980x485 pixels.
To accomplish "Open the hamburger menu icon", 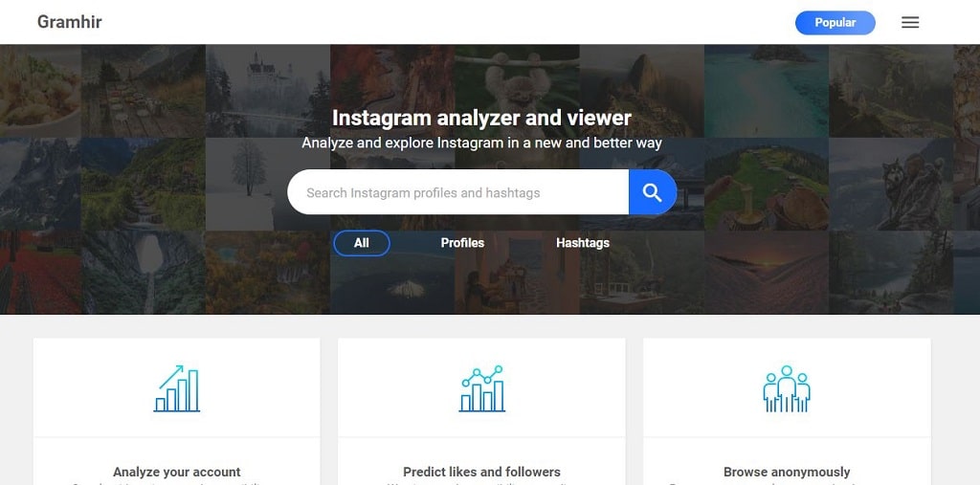I will pyautogui.click(x=910, y=23).
